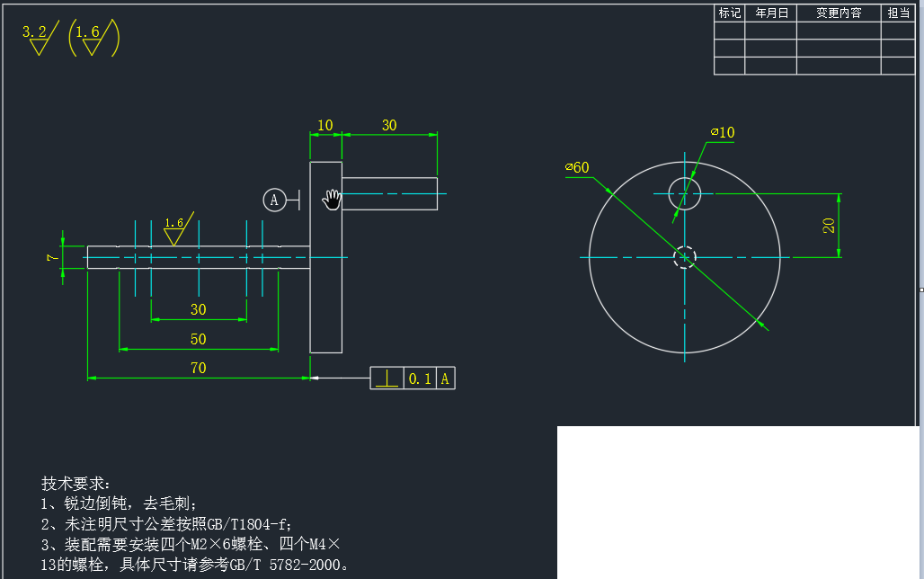Screen dimensions: 924x579
Task: Select the 1.6 roughness symbol on shaft
Action: 176,230
